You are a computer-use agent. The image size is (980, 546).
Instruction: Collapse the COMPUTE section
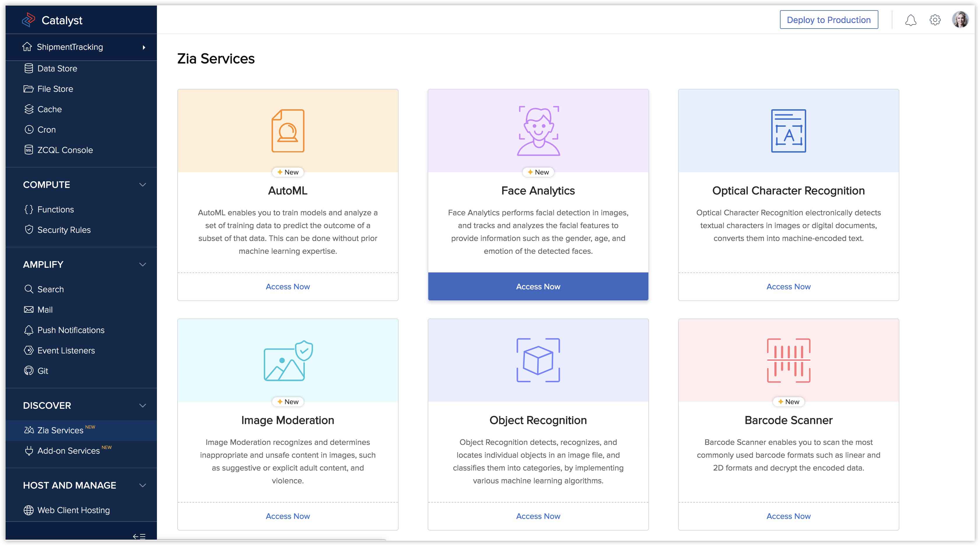pos(143,185)
